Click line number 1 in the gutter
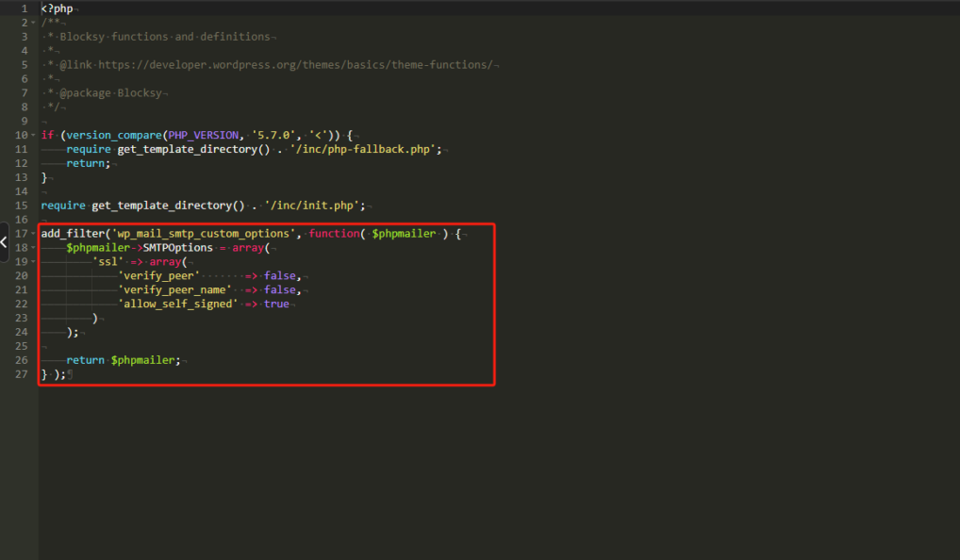Image resolution: width=960 pixels, height=560 pixels. [23, 8]
